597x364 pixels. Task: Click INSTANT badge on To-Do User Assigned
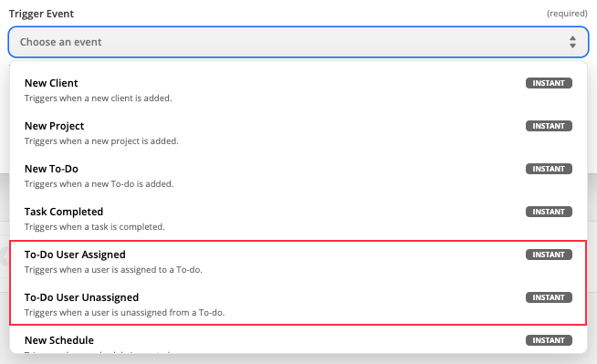click(x=549, y=255)
